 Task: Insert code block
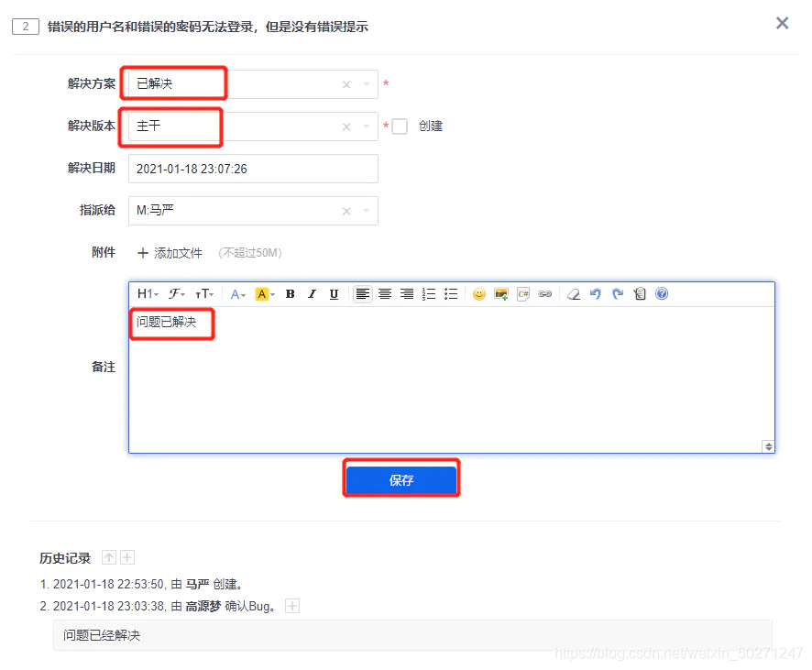523,294
